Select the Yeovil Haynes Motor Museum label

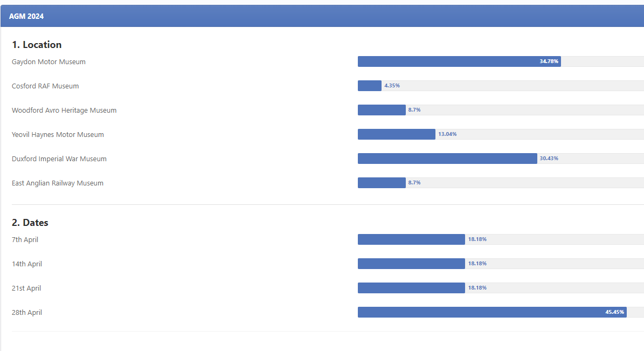[58, 135]
